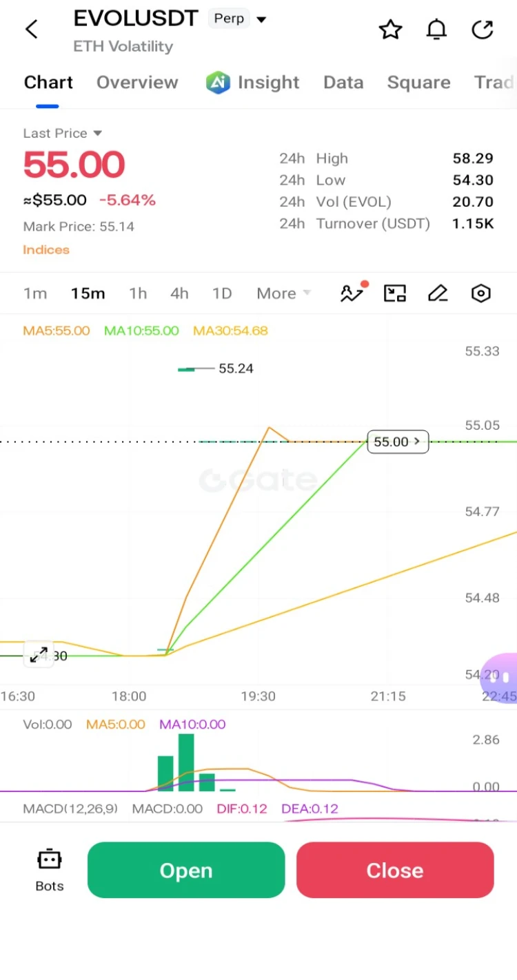Open chart settings hexagon icon
517x980 pixels.
(480, 293)
